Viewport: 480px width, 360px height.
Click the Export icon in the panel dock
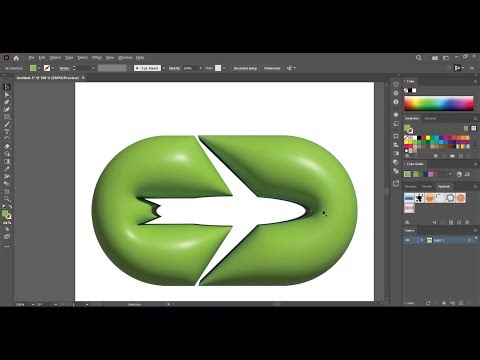(x=396, y=183)
